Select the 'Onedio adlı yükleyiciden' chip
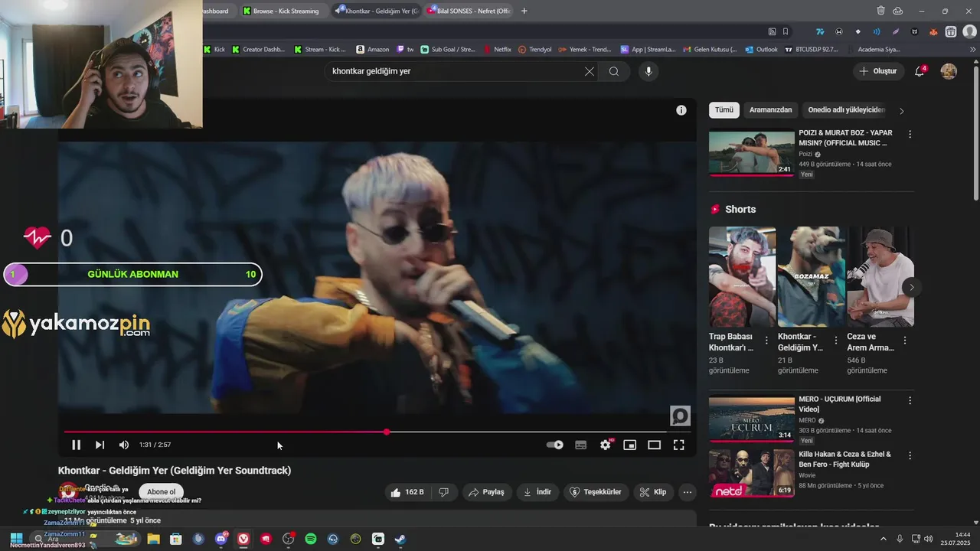This screenshot has height=551, width=980. click(846, 110)
